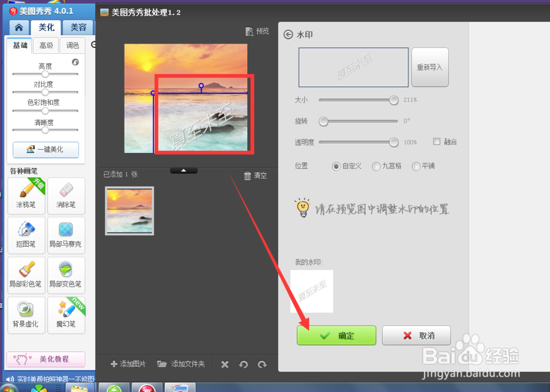Switch to the 调色 tab
The width and height of the screenshot is (550, 392).
tap(73, 46)
